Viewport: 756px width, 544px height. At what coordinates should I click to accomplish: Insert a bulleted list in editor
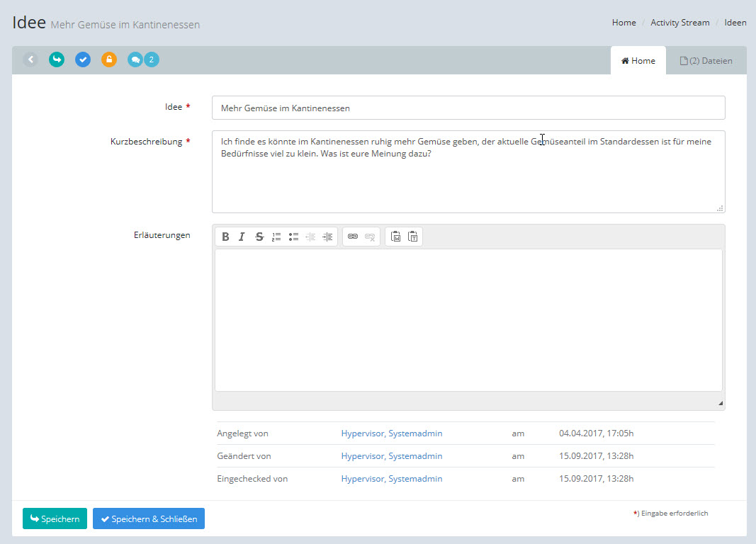point(293,237)
